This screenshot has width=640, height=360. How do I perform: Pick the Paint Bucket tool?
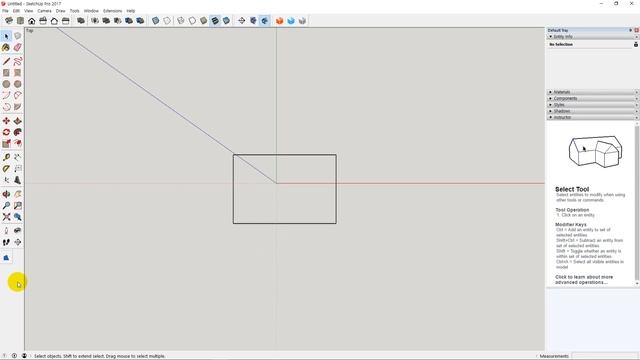tap(6, 48)
